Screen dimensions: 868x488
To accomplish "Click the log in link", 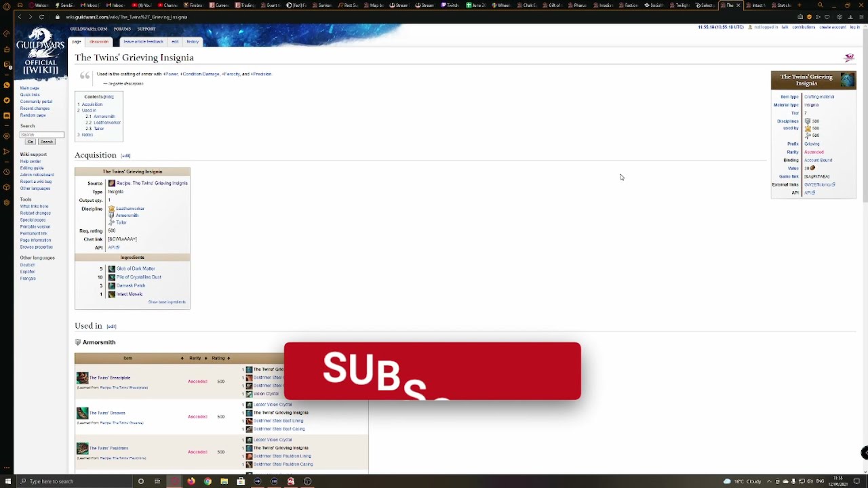I will (x=855, y=27).
